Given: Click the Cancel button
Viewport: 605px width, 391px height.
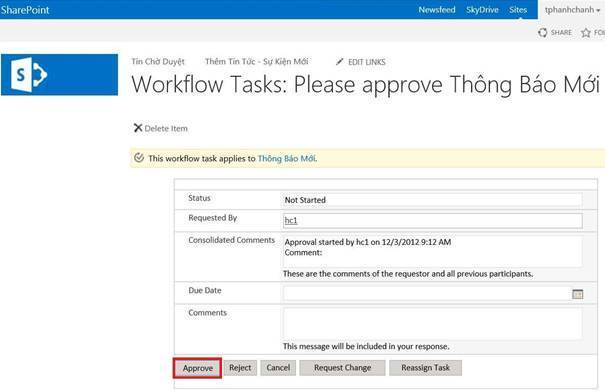Looking at the screenshot, I should (278, 368).
